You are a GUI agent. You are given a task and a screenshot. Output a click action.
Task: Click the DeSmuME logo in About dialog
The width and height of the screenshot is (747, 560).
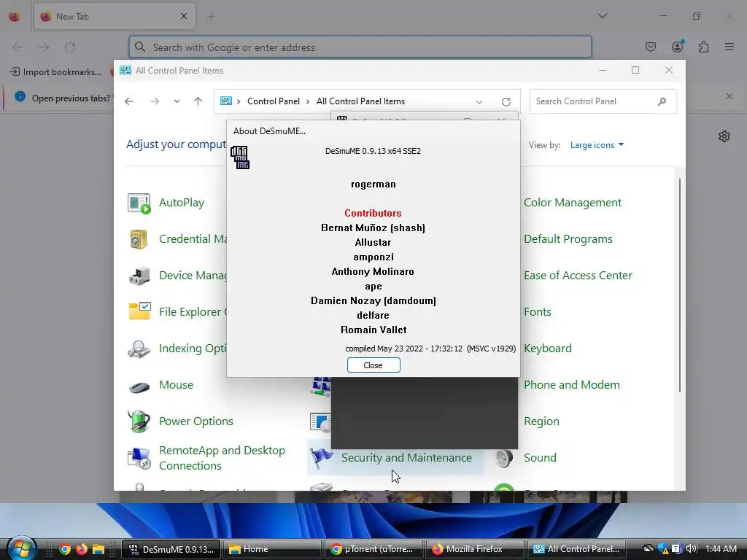[x=240, y=157]
